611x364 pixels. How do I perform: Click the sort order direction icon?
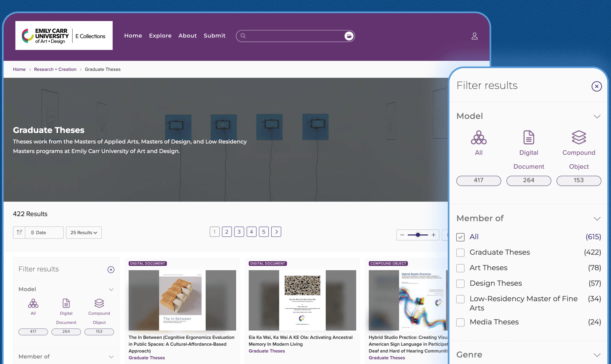[19, 232]
